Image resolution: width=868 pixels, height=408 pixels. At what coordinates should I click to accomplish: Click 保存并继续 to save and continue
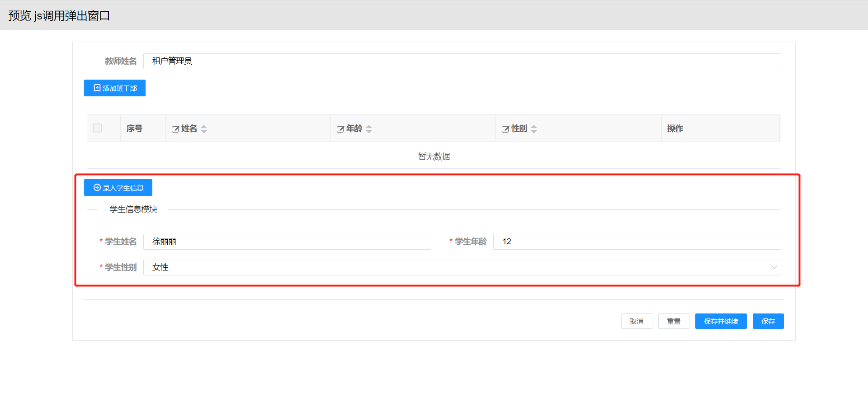pos(721,321)
